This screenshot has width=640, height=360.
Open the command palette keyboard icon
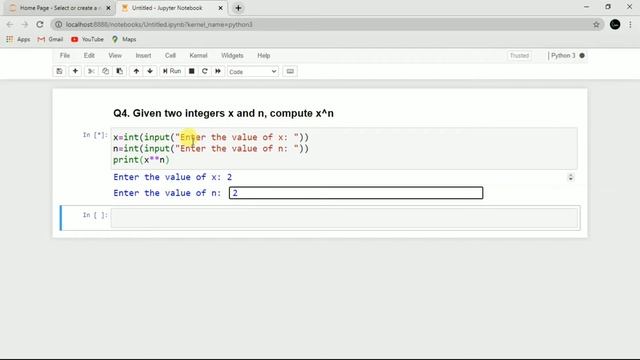pos(290,71)
